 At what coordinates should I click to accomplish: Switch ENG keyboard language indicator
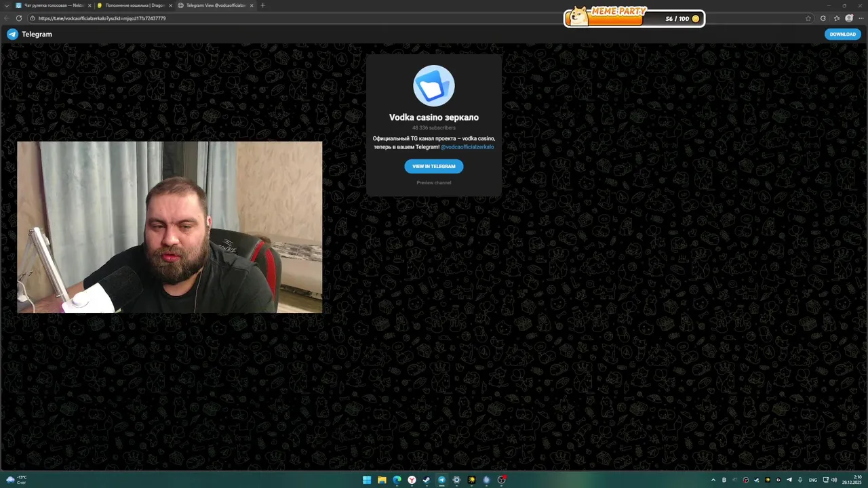pyautogui.click(x=813, y=480)
